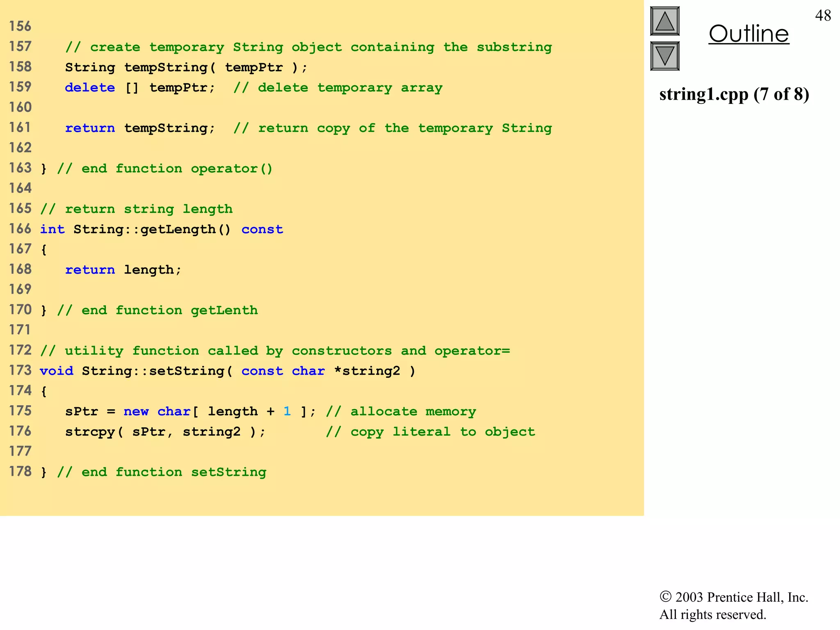The width and height of the screenshot is (840, 630).
Task: Click the 'All rights reserved.' text
Action: tap(712, 614)
